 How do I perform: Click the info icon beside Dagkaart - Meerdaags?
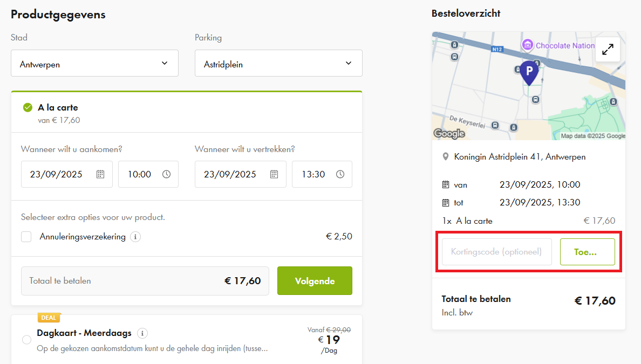click(x=142, y=333)
